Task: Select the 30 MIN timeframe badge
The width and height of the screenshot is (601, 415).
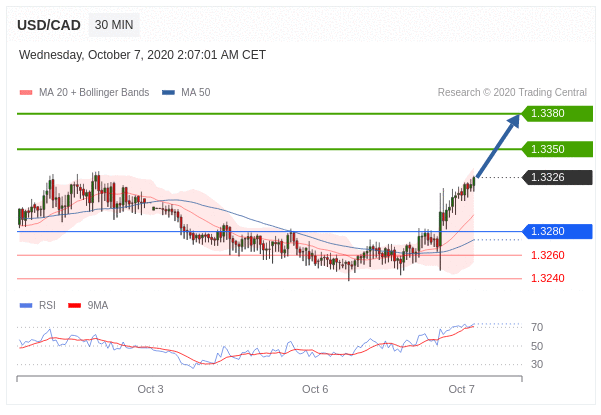Action: [114, 25]
